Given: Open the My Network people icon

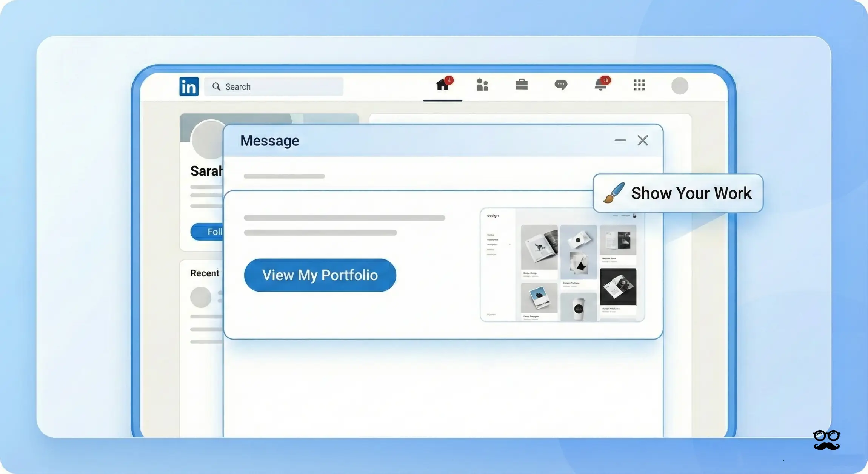Looking at the screenshot, I should (482, 85).
